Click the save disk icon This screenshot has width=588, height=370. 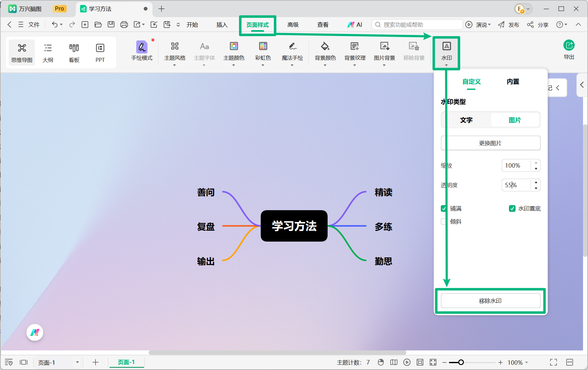pos(111,25)
